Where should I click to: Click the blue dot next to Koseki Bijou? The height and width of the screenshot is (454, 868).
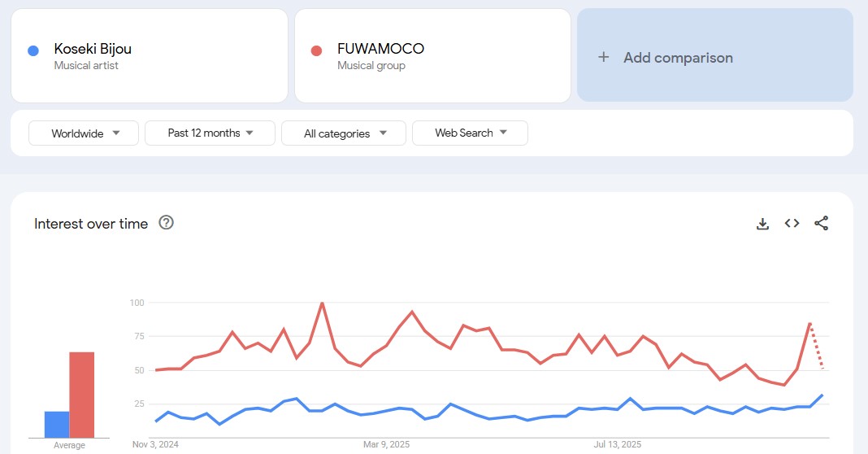click(x=33, y=50)
